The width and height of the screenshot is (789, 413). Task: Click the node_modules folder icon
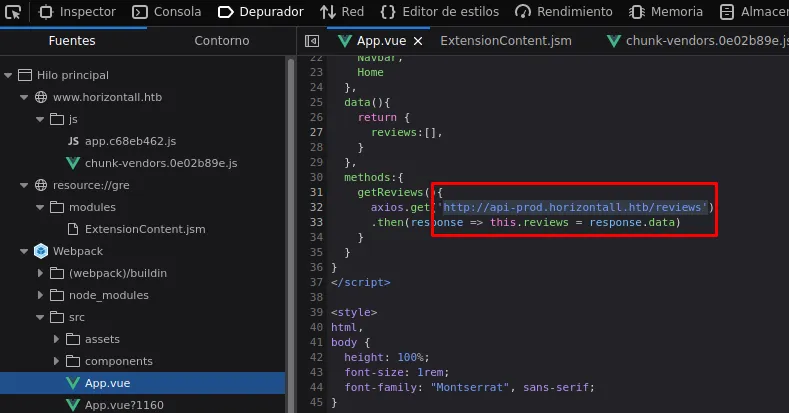pos(57,295)
